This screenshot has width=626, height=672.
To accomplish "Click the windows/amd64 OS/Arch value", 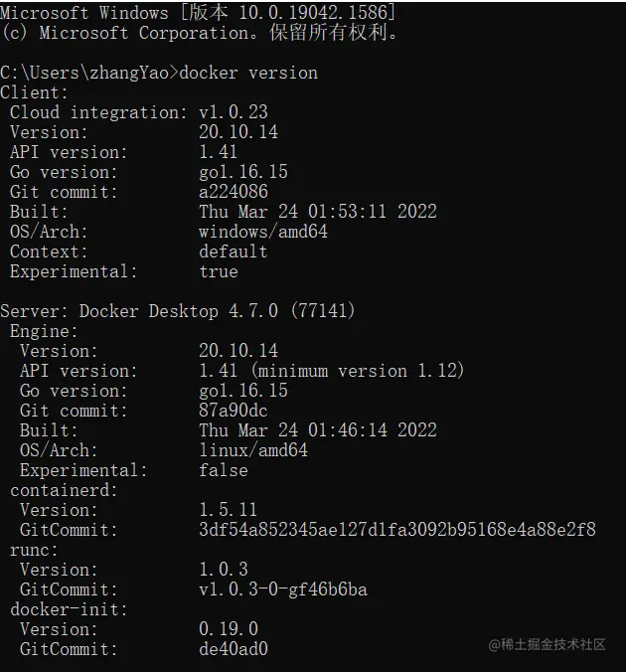I will click(x=262, y=232).
